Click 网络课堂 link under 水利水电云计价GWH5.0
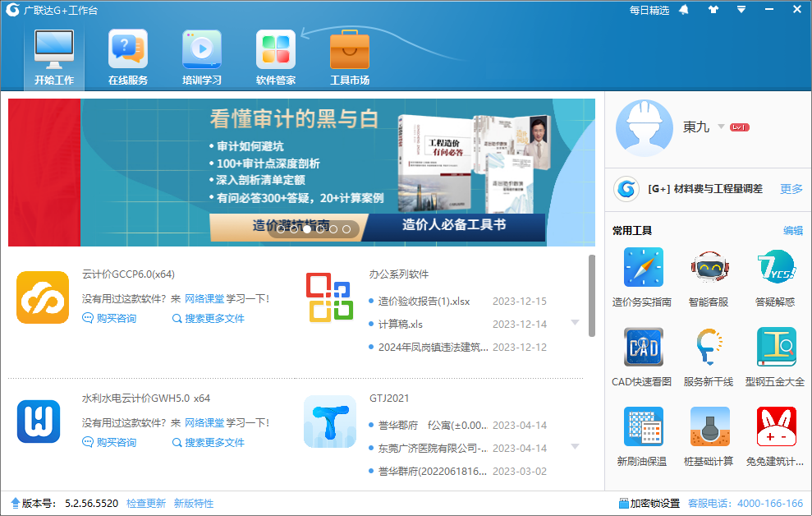 (204, 423)
